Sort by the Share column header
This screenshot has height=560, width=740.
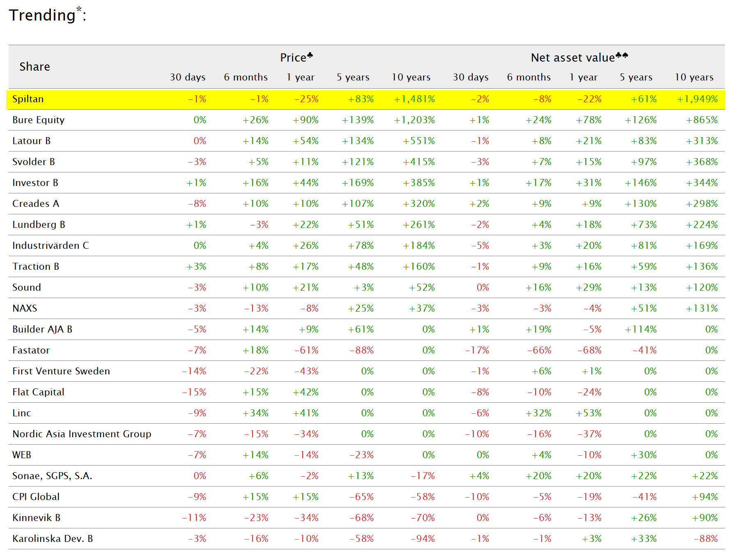point(35,67)
